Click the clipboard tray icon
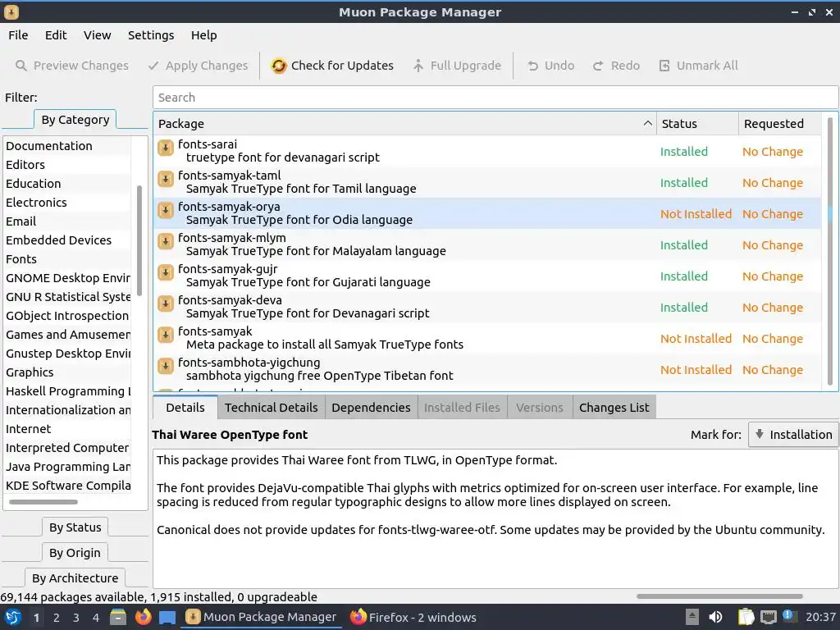Viewport: 840px width, 630px height. [746, 617]
